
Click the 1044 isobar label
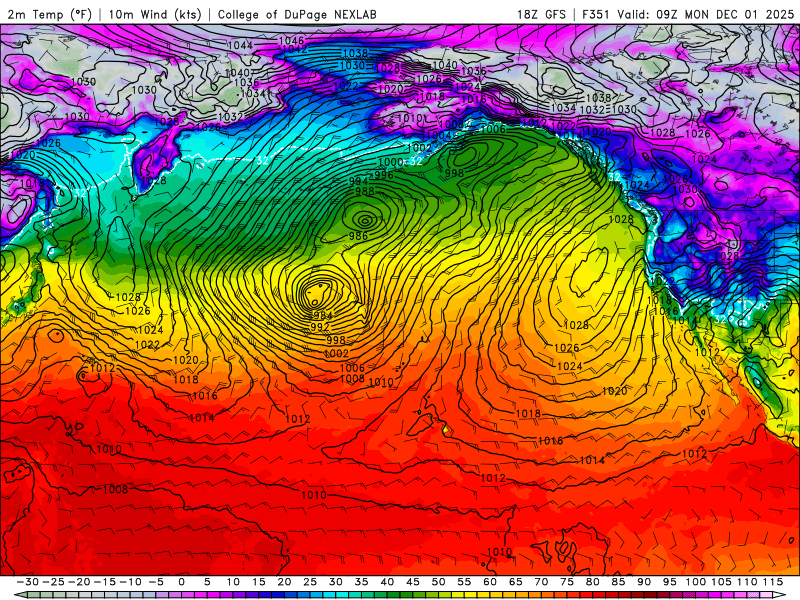[x=240, y=45]
